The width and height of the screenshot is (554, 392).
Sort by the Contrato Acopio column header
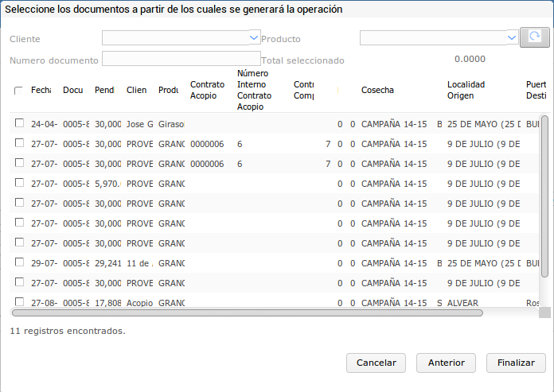pos(208,90)
